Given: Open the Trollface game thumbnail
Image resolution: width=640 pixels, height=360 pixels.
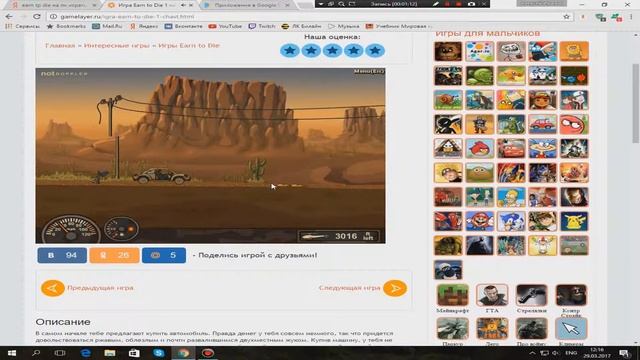Looking at the screenshot, I should tap(511, 51).
